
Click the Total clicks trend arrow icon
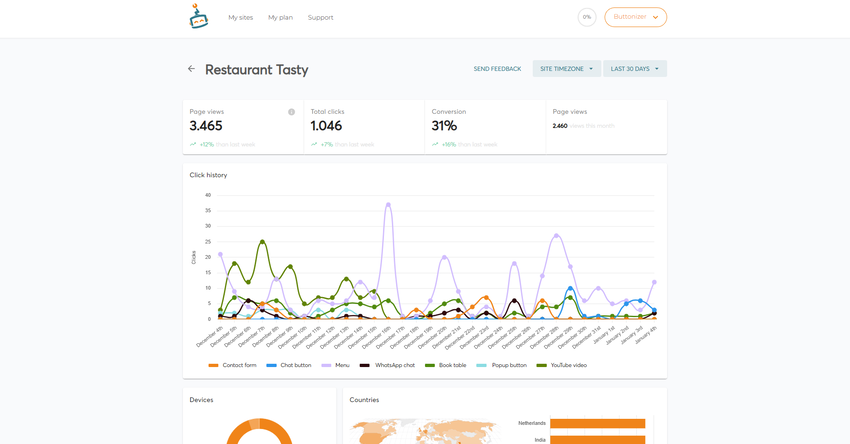(314, 144)
